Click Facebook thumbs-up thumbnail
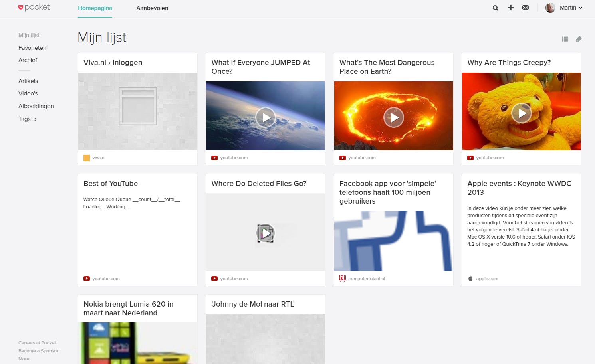This screenshot has height=364, width=595. [x=394, y=241]
